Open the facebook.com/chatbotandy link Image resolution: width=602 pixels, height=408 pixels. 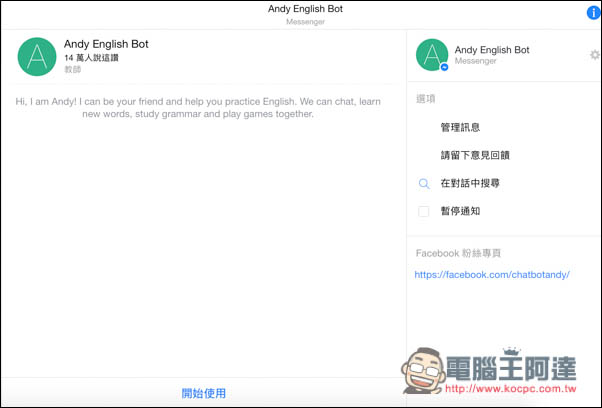click(x=492, y=275)
